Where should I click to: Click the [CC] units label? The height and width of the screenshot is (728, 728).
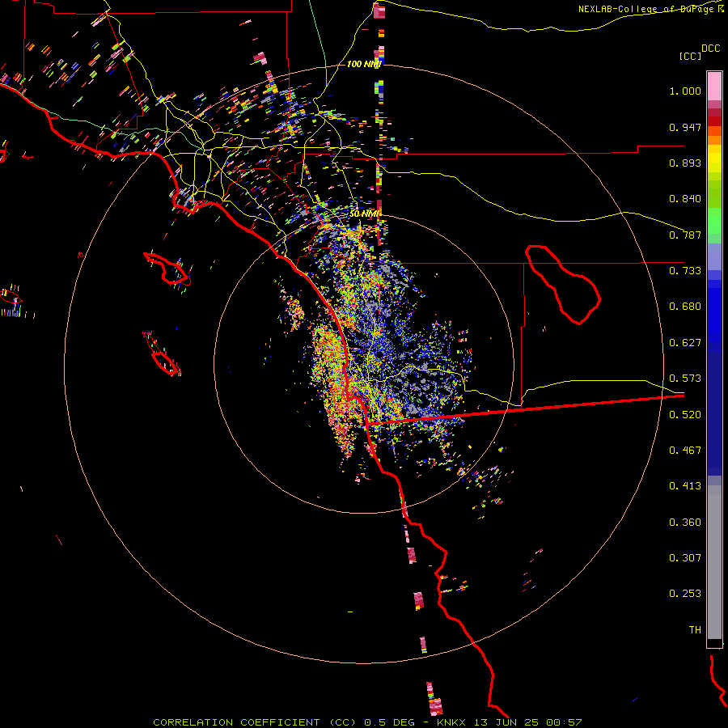click(x=691, y=57)
